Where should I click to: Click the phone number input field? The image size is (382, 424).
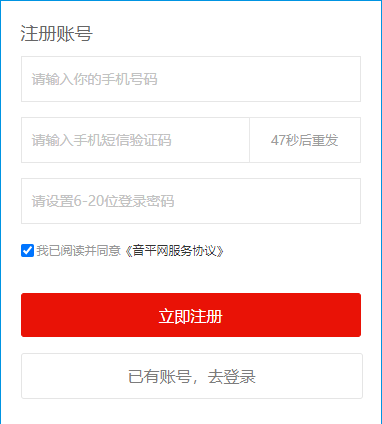click(x=191, y=79)
